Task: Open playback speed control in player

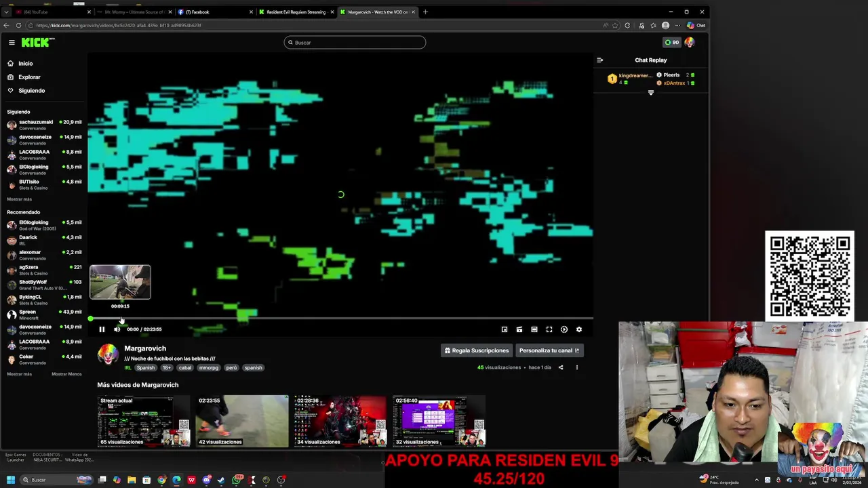Action: coord(564,329)
